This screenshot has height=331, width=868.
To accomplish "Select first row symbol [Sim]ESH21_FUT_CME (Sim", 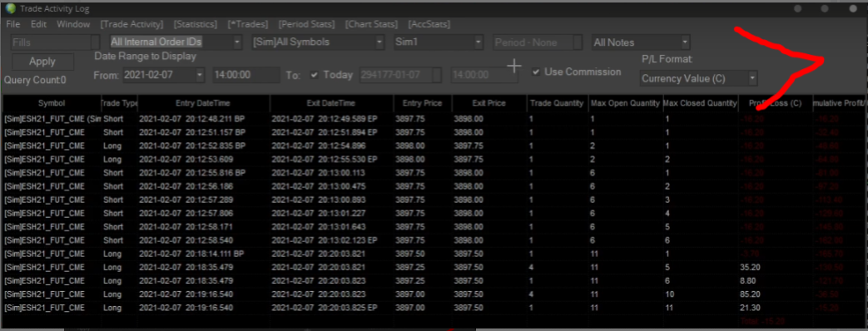I will [52, 119].
